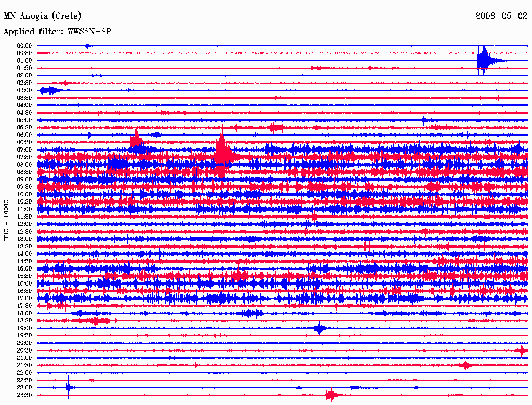Select the 00:00 time label
Image resolution: width=532 pixels, height=405 pixels.
click(x=24, y=46)
